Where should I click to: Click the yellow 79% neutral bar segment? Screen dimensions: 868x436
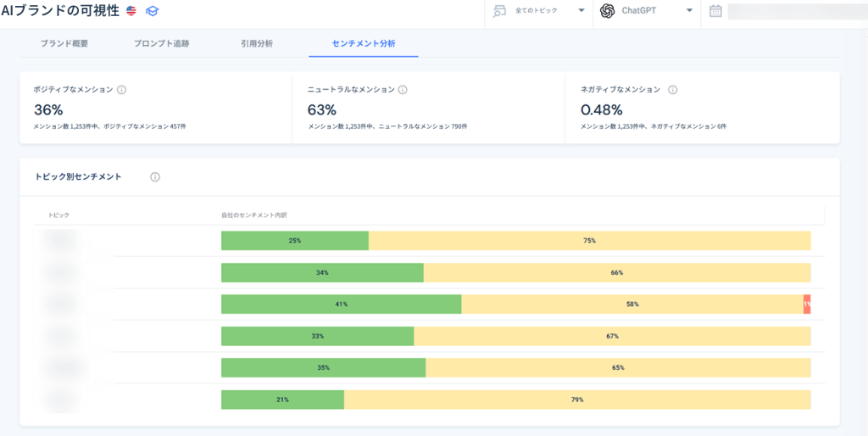click(x=577, y=400)
